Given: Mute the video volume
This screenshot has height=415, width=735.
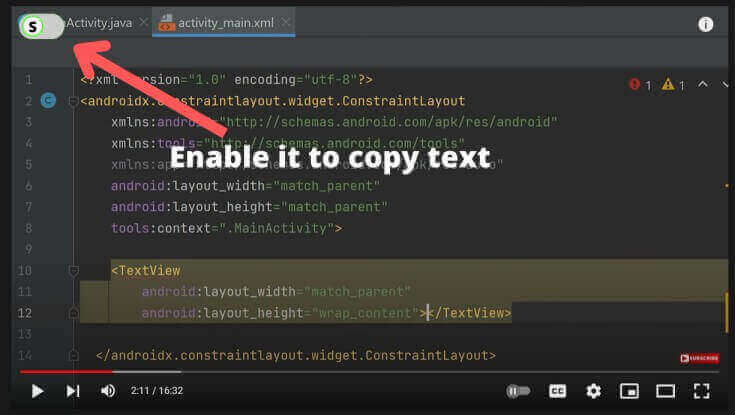Looking at the screenshot, I should pos(108,390).
